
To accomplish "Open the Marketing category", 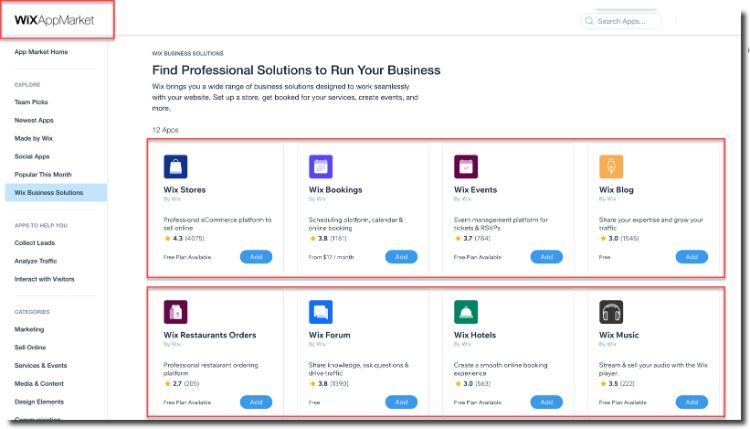I will click(x=29, y=329).
